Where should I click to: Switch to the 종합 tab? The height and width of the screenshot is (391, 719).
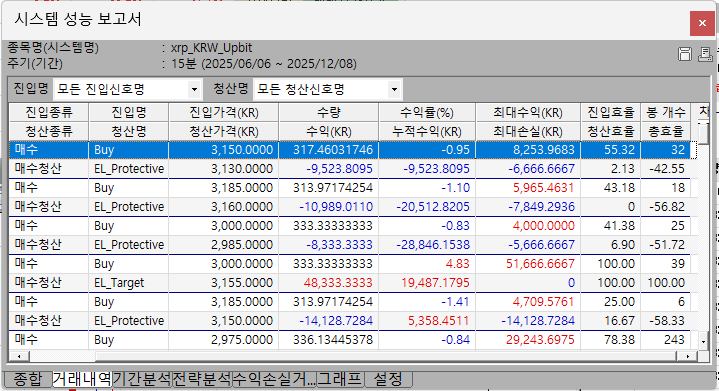(28, 379)
